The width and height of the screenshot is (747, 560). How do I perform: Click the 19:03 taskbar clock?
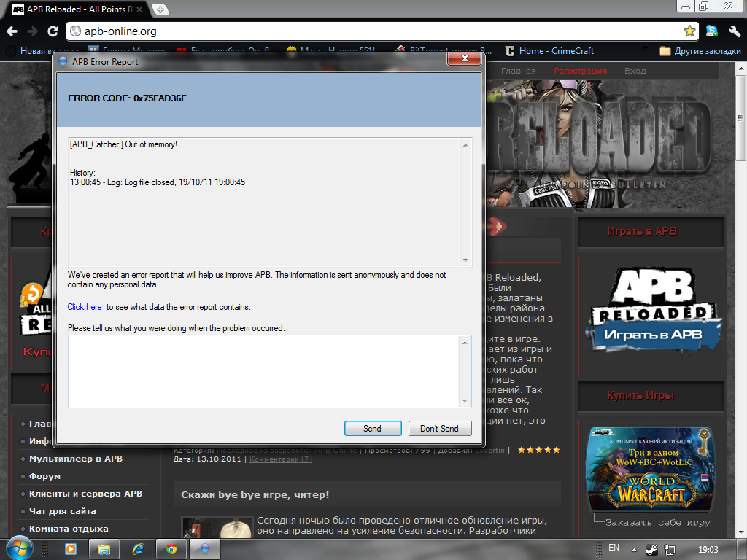tap(708, 550)
